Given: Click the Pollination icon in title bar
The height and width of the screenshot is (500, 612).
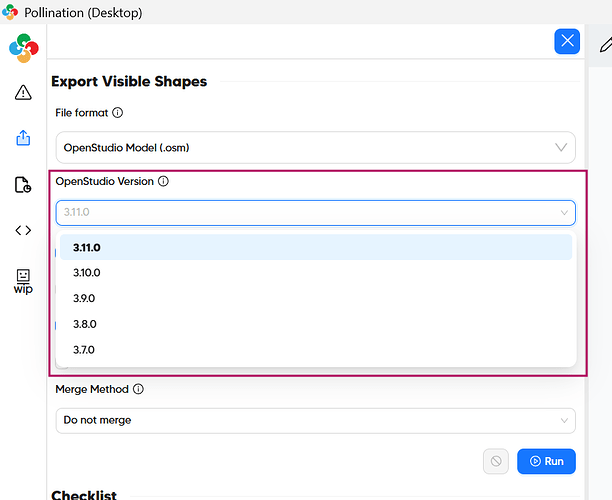Looking at the screenshot, I should [10, 12].
